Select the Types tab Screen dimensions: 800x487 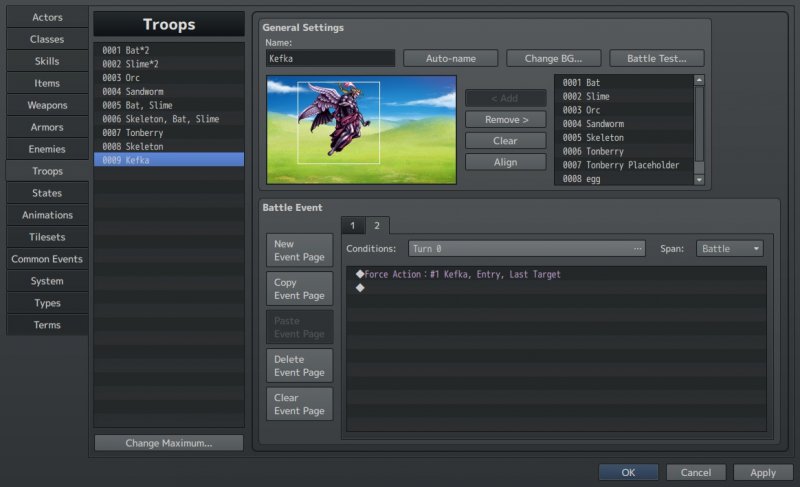click(47, 302)
